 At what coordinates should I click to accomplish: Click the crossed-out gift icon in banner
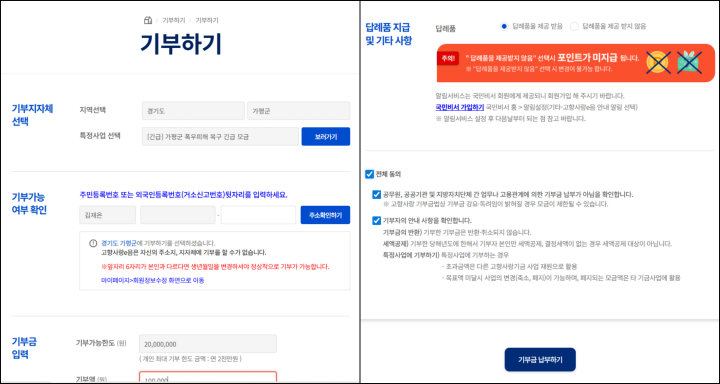pos(690,62)
